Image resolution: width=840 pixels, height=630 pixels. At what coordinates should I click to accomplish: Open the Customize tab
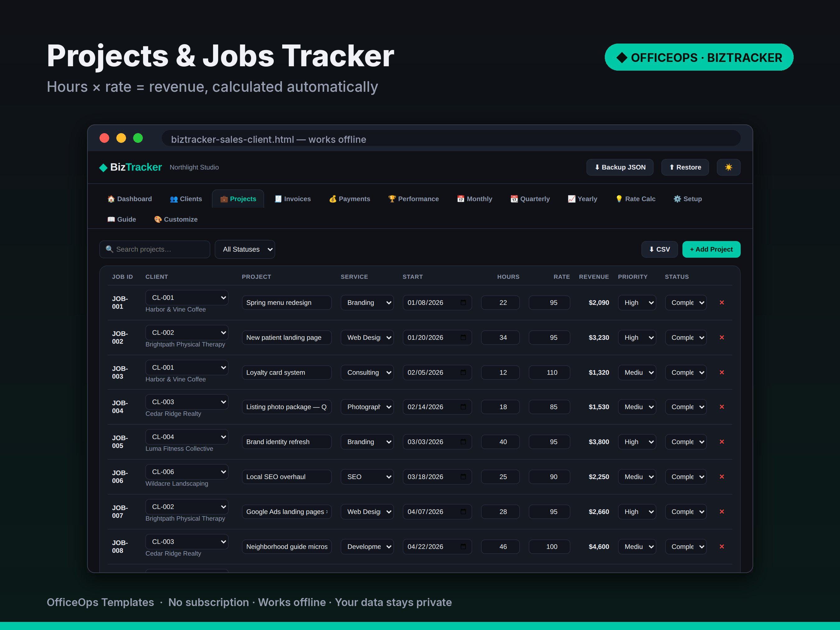pos(175,220)
